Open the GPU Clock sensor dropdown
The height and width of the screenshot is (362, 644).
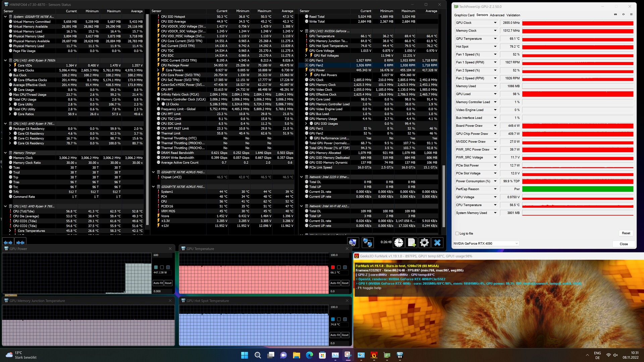point(495,23)
